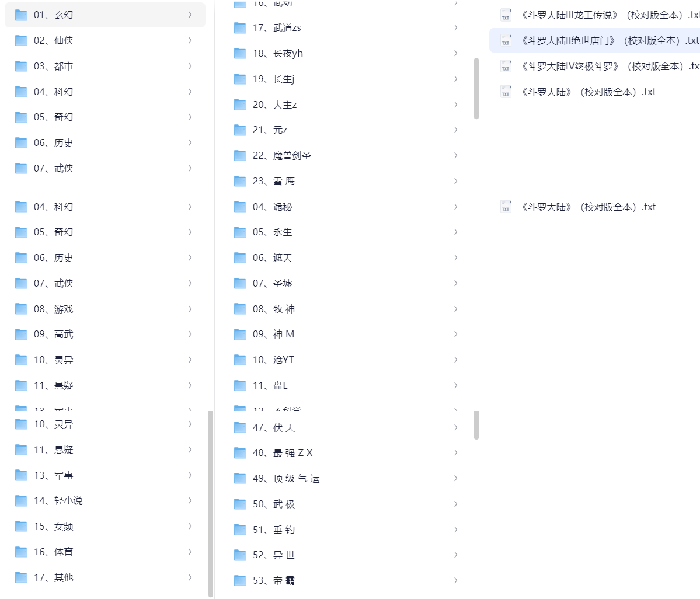Click the arrow beside 03、都市

(190, 66)
